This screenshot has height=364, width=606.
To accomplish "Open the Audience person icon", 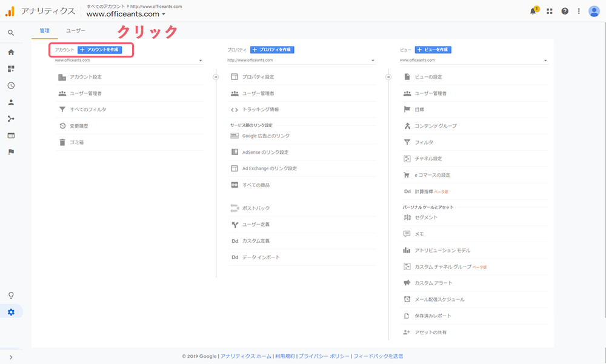I will coord(11,102).
